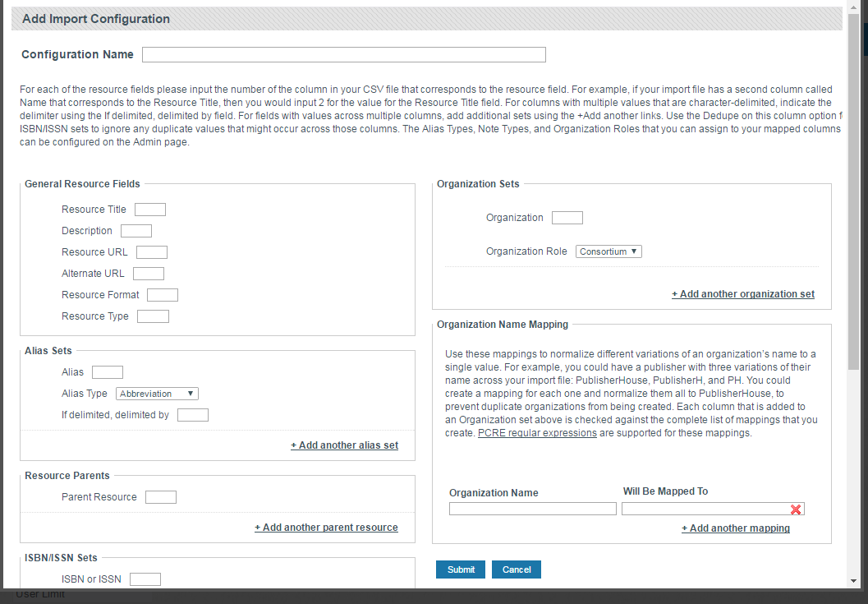Open the Organization Role dropdown

[609, 251]
